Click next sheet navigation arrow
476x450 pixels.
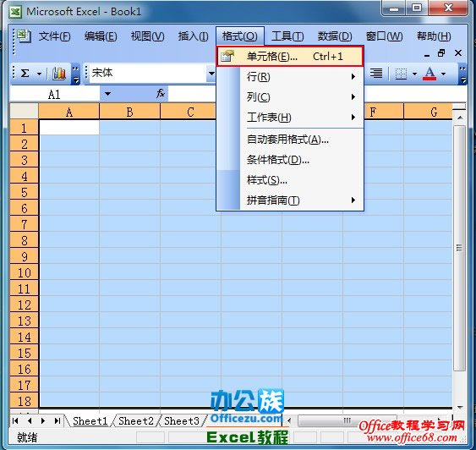[43, 420]
